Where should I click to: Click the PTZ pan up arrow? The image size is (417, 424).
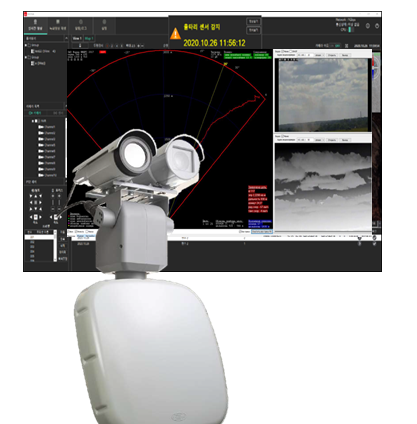pos(36,196)
